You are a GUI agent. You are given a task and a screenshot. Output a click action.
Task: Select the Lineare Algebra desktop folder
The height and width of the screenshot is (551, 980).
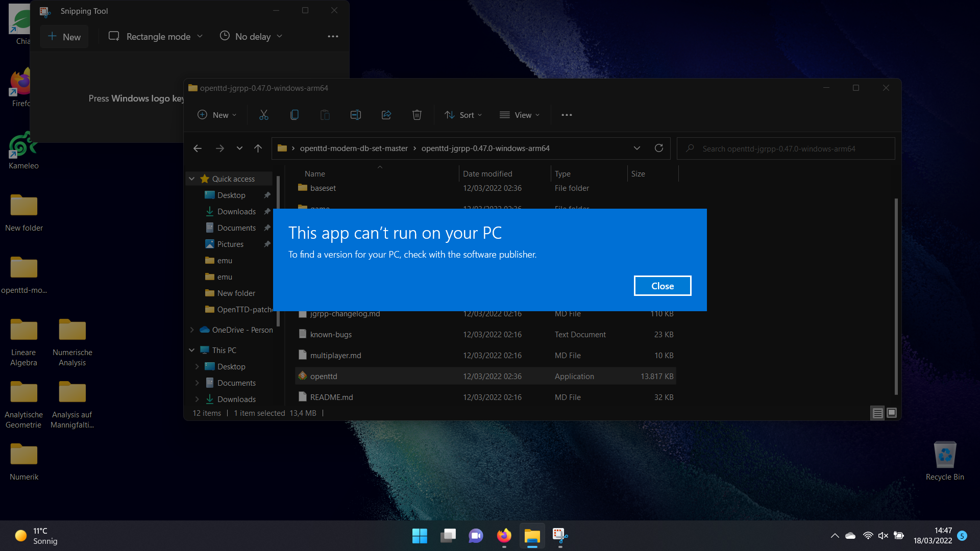tap(23, 342)
